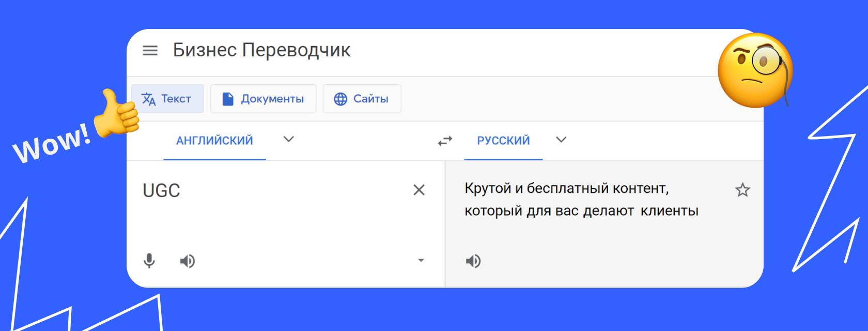The height and width of the screenshot is (331, 868).
Task: Open the input options dropdown arrow
Action: point(421,261)
